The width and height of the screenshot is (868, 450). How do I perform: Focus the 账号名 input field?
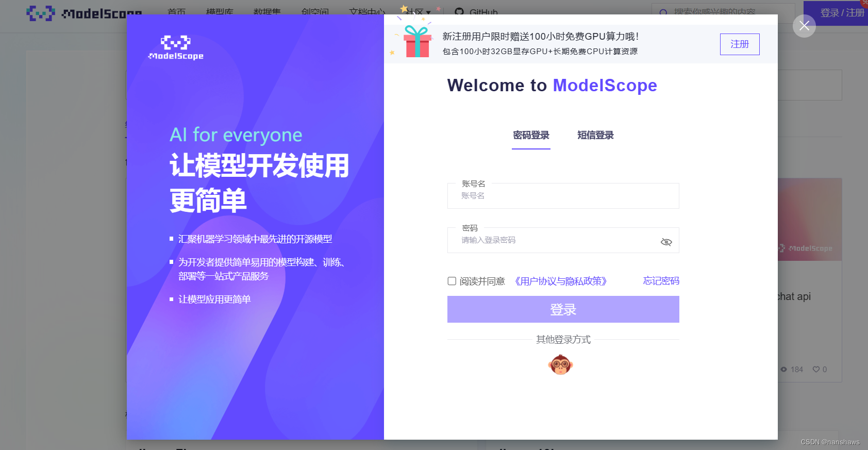pos(563,196)
